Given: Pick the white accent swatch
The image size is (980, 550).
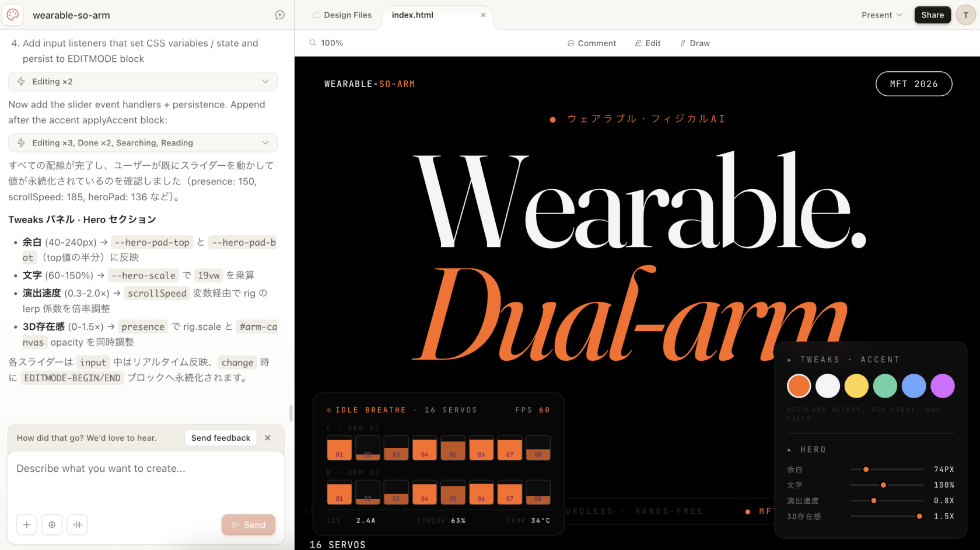Looking at the screenshot, I should pyautogui.click(x=828, y=386).
